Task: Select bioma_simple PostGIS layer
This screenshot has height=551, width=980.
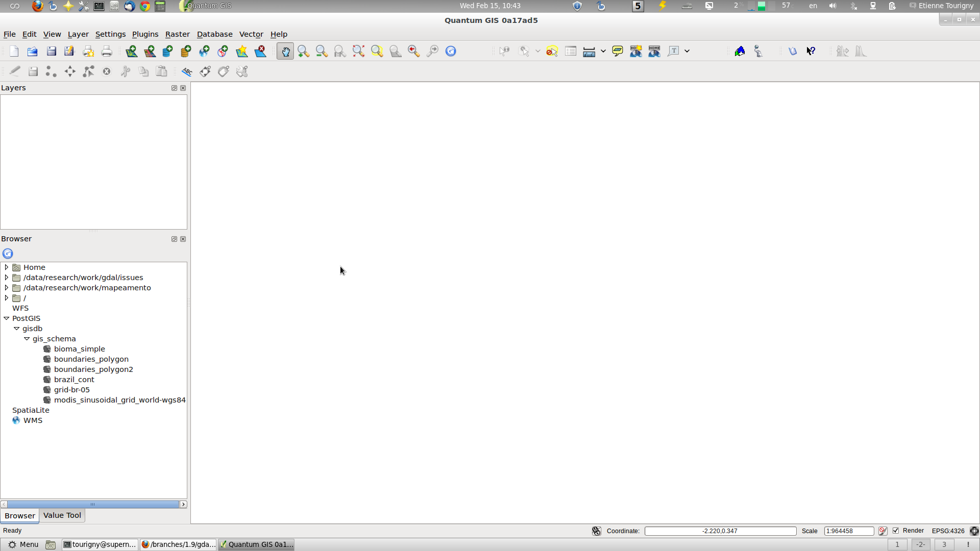Action: (x=79, y=349)
